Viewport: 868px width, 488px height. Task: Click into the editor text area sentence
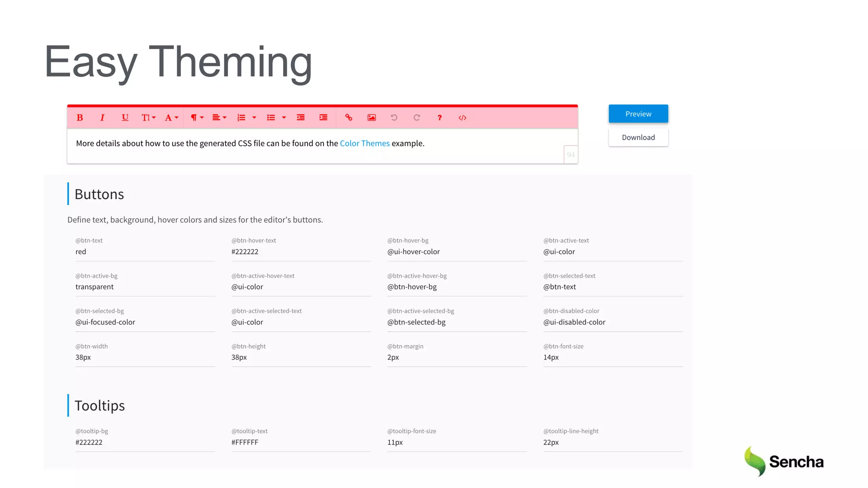[x=250, y=143]
